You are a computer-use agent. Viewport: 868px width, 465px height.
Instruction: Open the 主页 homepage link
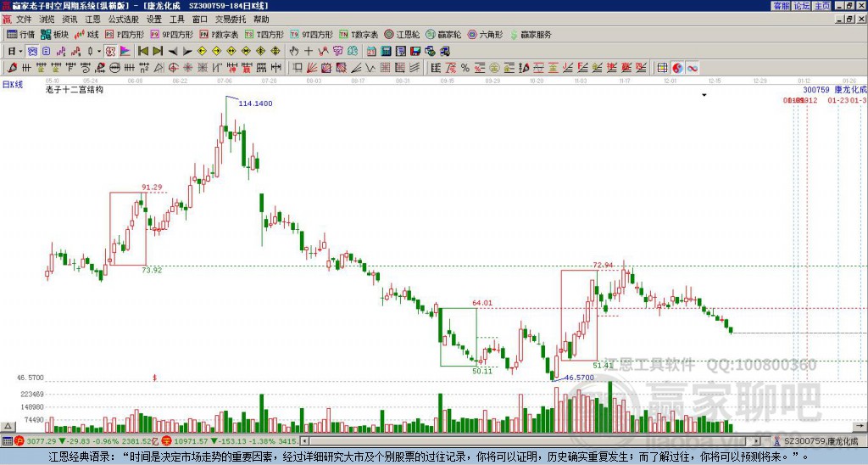click(x=821, y=6)
